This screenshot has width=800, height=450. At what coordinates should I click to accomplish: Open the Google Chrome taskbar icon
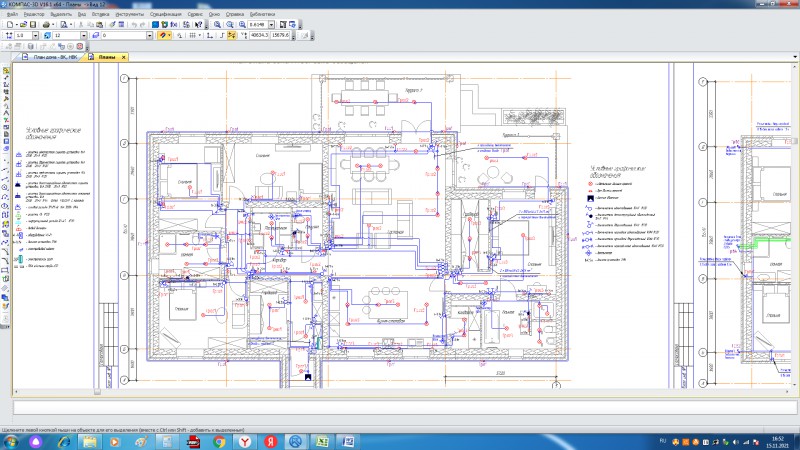[x=218, y=441]
